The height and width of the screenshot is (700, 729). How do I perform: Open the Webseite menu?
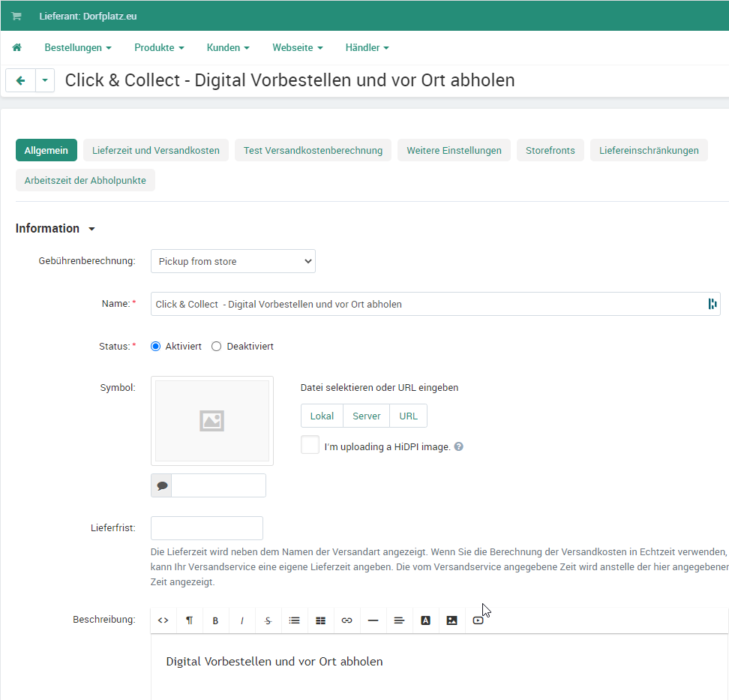(298, 47)
